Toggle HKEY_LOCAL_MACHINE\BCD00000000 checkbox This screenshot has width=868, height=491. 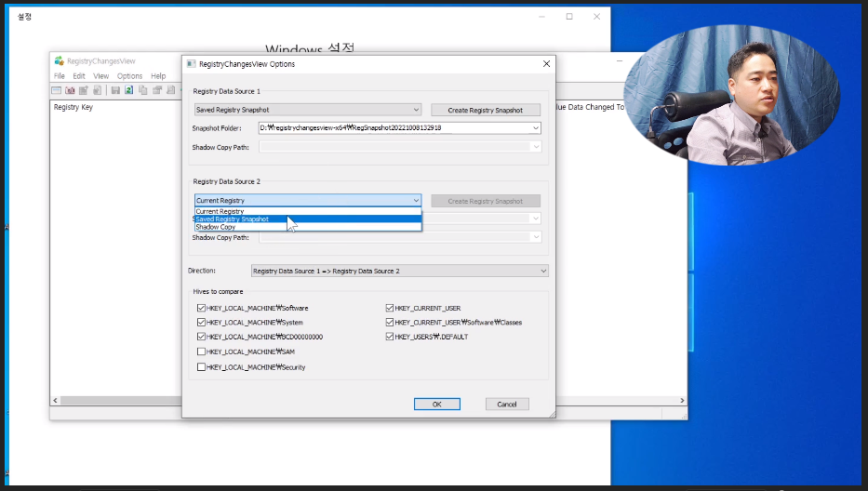coord(201,337)
